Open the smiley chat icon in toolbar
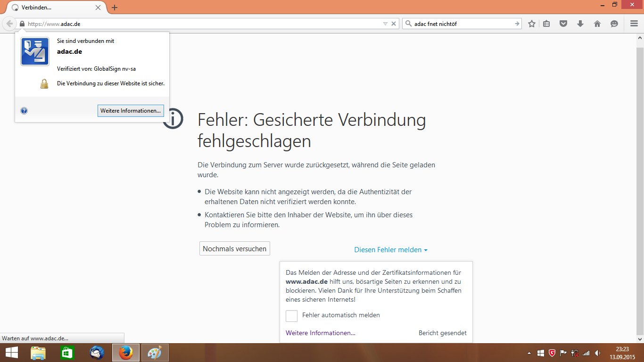Image resolution: width=644 pixels, height=362 pixels. 614,24
